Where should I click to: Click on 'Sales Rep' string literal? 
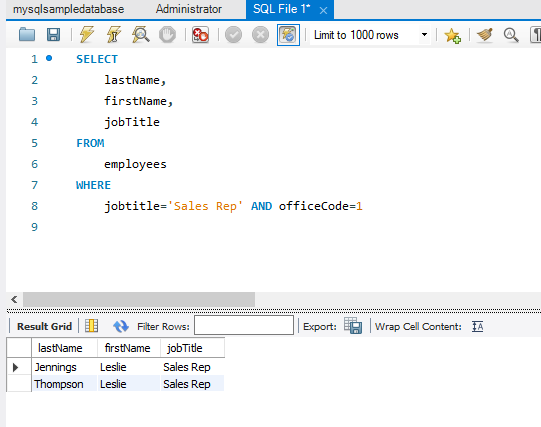coord(205,206)
